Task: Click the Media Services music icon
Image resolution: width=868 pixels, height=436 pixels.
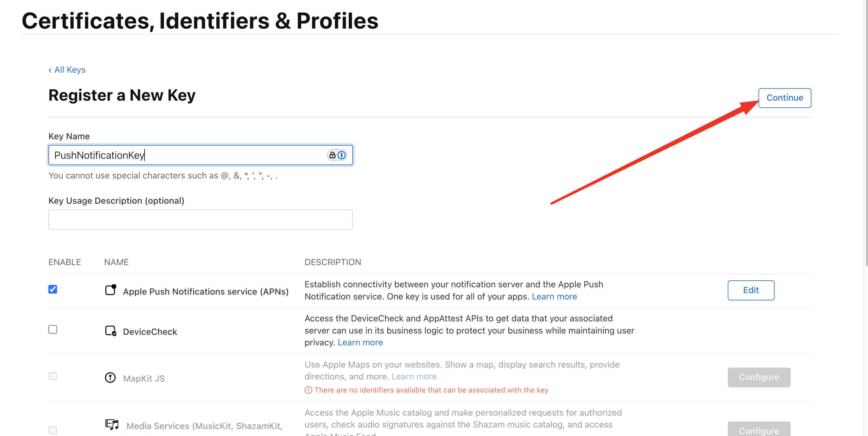Action: 112,424
